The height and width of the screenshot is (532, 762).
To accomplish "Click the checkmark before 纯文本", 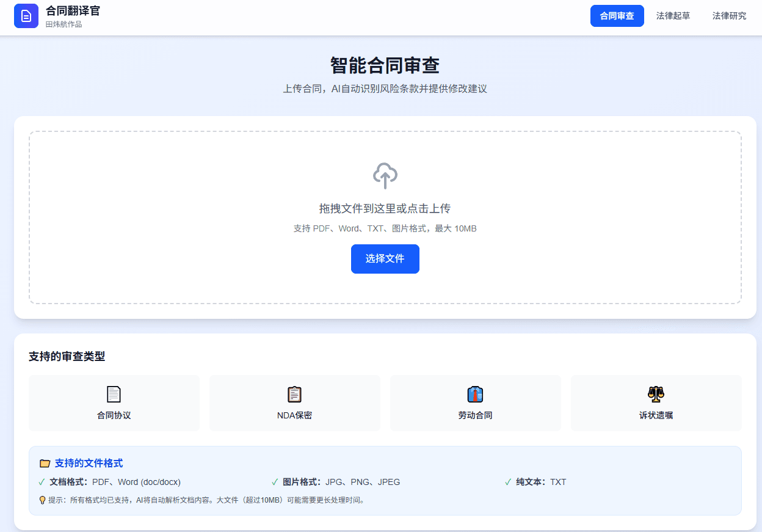I will pyautogui.click(x=507, y=482).
